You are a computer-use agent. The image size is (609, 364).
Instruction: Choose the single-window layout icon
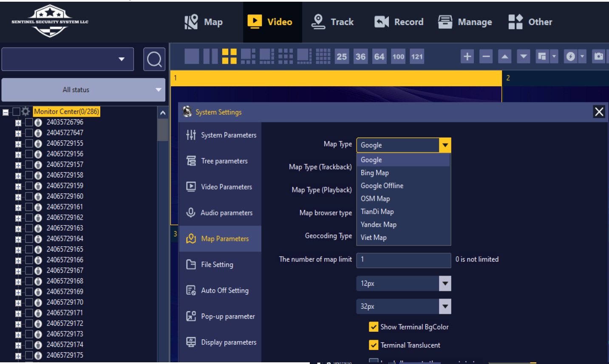(x=192, y=56)
